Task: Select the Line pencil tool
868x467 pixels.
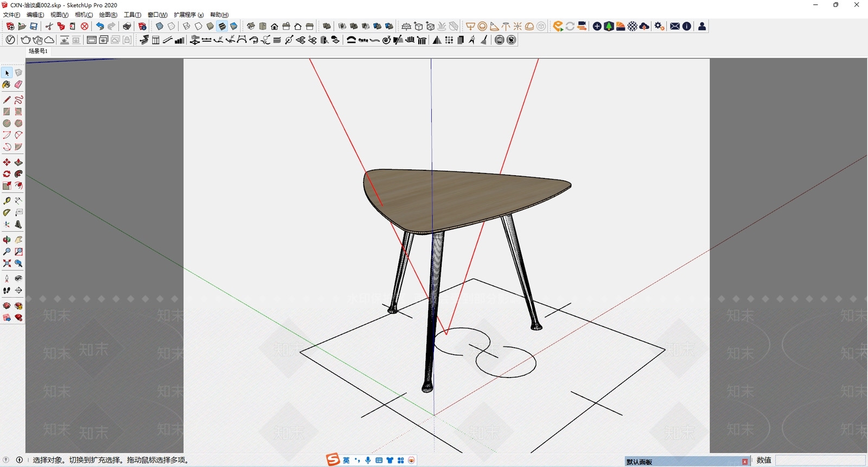Action: point(7,100)
